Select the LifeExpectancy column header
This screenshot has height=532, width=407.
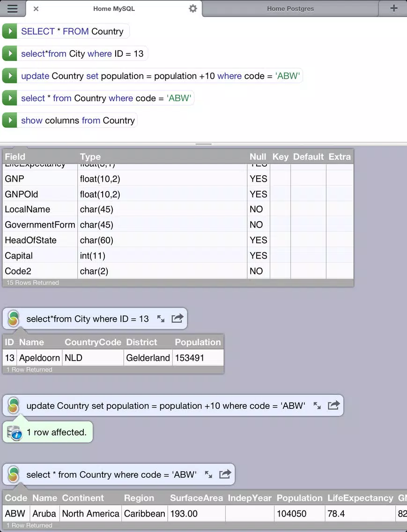pos(360,498)
